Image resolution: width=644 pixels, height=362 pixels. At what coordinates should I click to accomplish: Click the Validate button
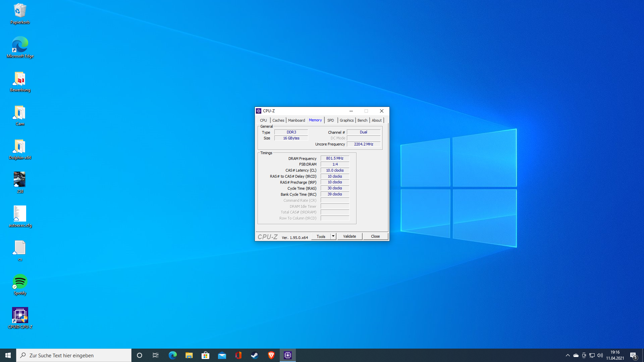(x=350, y=236)
